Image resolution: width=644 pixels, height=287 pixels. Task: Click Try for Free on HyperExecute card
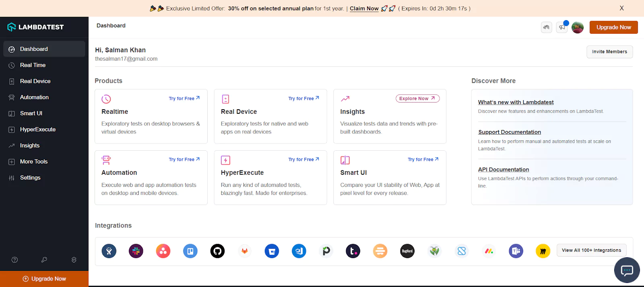click(x=304, y=160)
